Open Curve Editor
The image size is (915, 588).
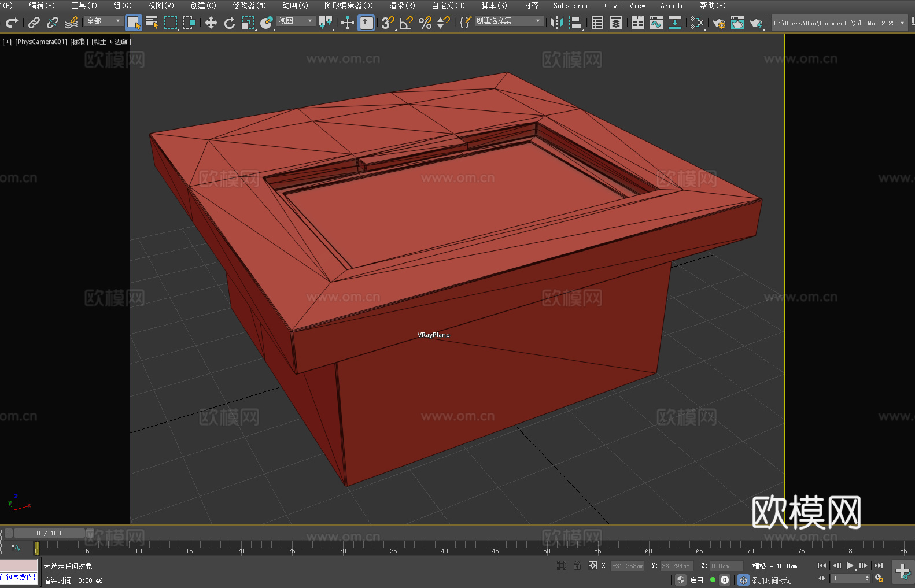pos(656,23)
